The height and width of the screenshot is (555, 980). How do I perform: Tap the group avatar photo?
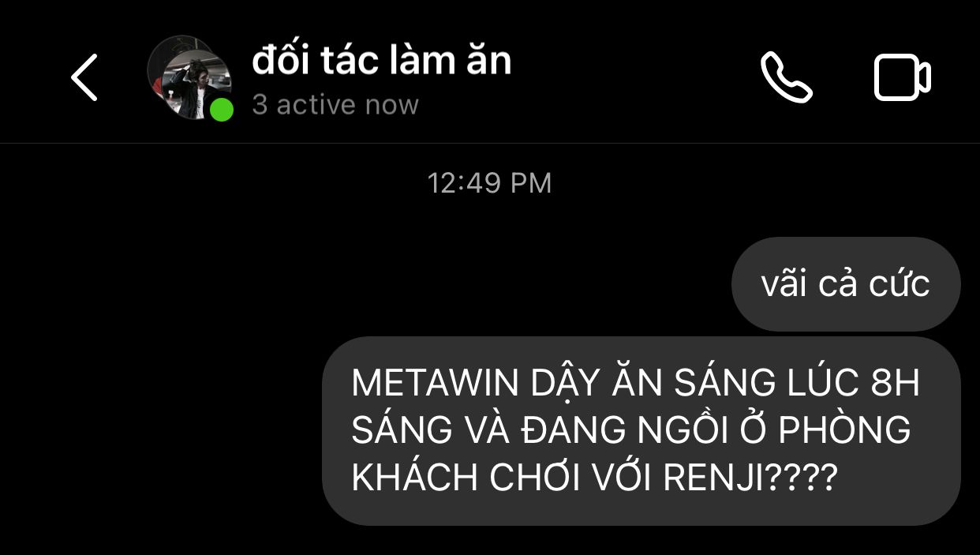click(189, 77)
